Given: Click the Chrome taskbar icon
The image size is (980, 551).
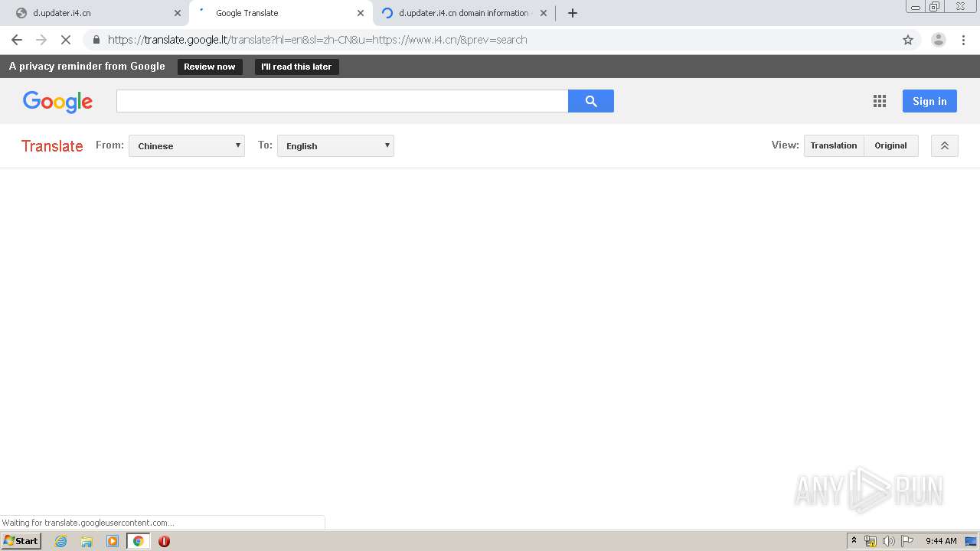Looking at the screenshot, I should 139,541.
